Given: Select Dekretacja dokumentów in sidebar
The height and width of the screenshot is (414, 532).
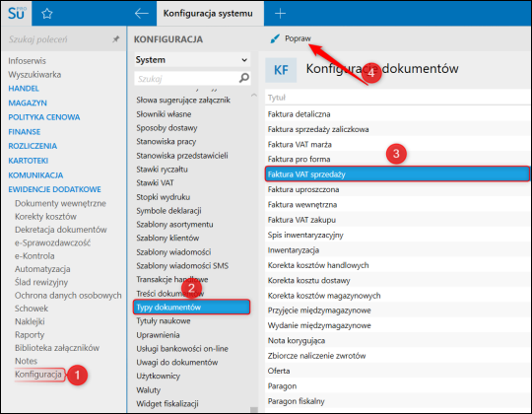Looking at the screenshot, I should (x=61, y=230).
